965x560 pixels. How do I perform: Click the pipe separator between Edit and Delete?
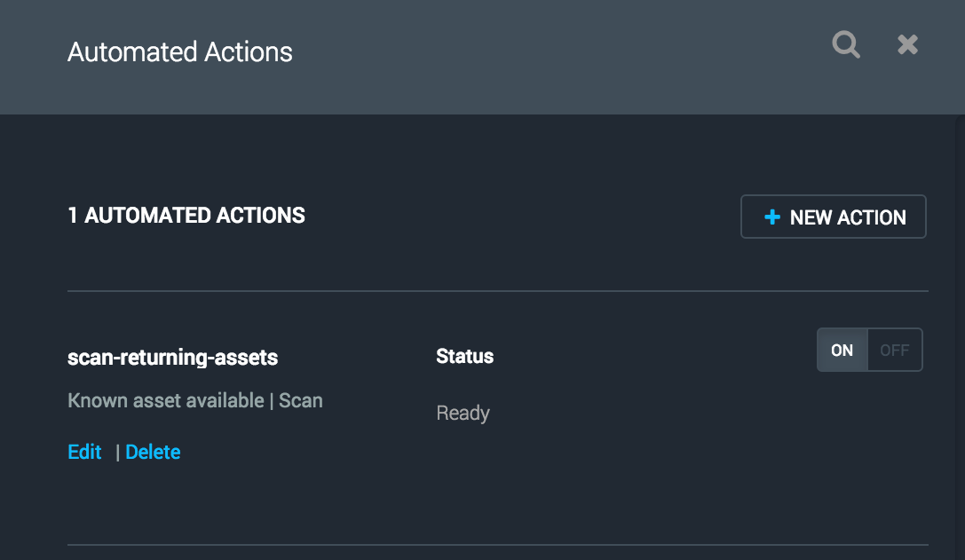(117, 453)
